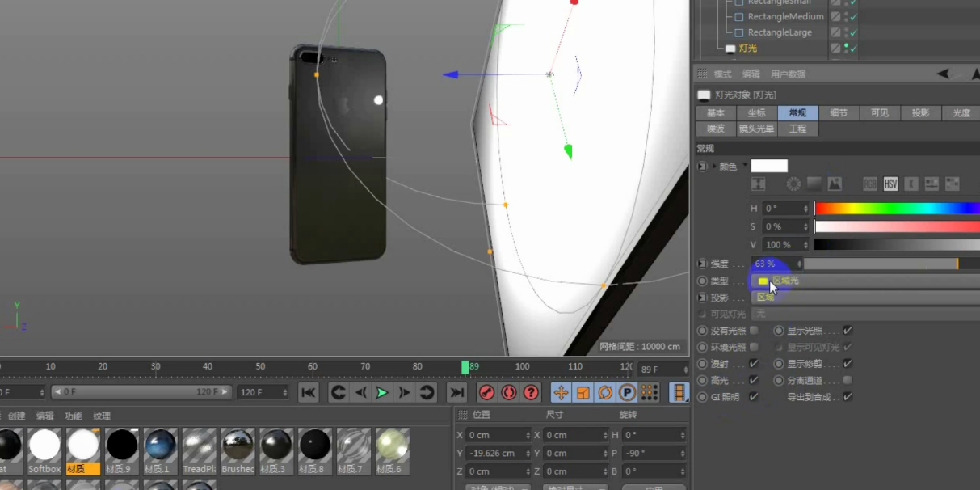
Task: Switch to the 可见 tab
Action: [x=880, y=113]
